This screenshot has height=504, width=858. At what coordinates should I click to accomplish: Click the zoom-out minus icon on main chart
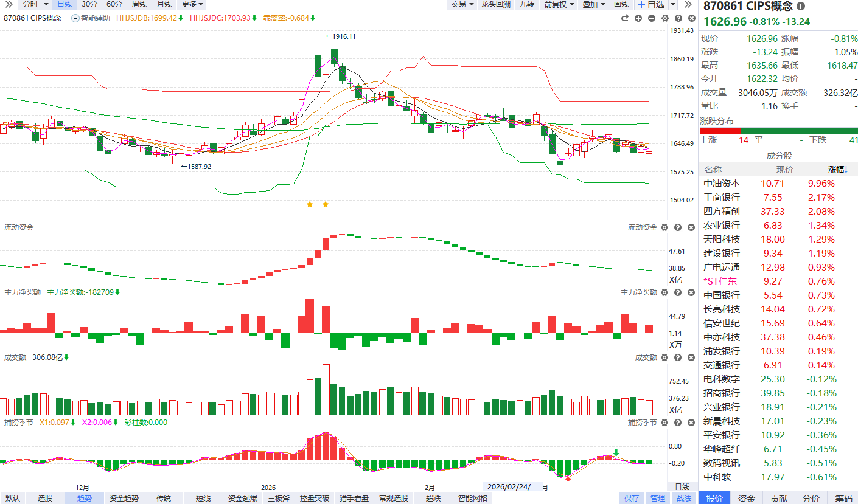pos(652,18)
